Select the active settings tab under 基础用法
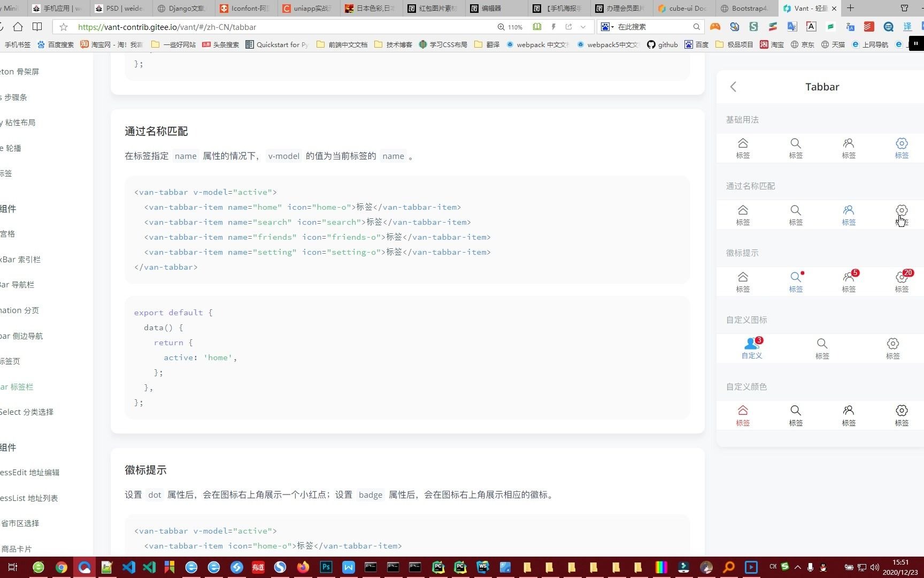The width and height of the screenshot is (924, 578). click(902, 148)
